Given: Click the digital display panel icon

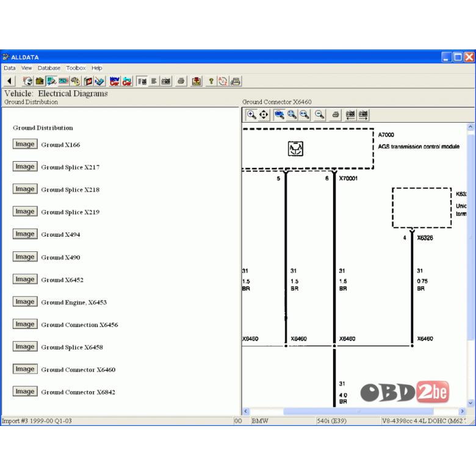Looking at the screenshot, I should (x=63, y=81).
